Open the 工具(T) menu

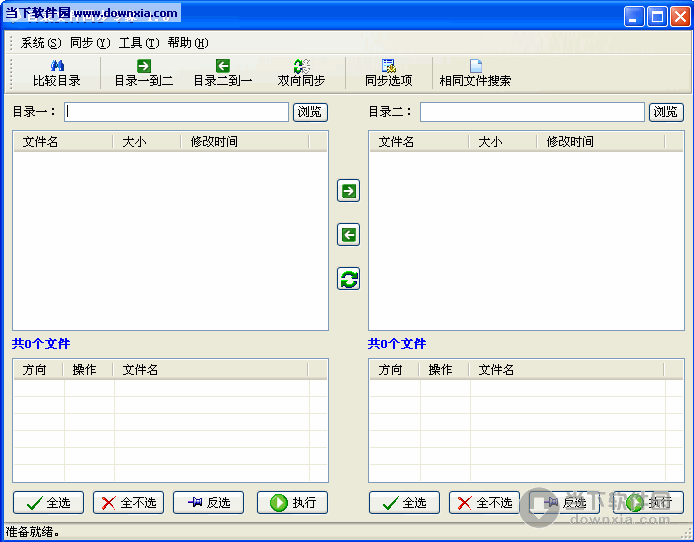point(139,43)
